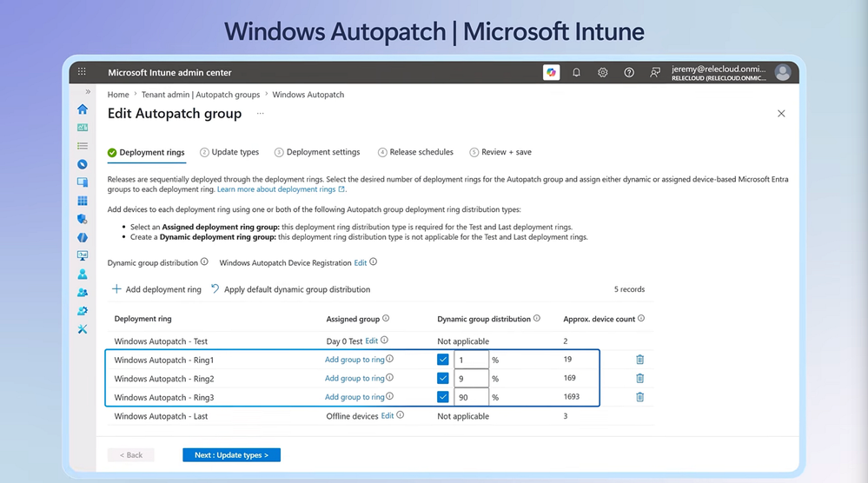Select the Windows Autopatch - Test row name
This screenshot has width=868, height=483.
click(x=161, y=341)
